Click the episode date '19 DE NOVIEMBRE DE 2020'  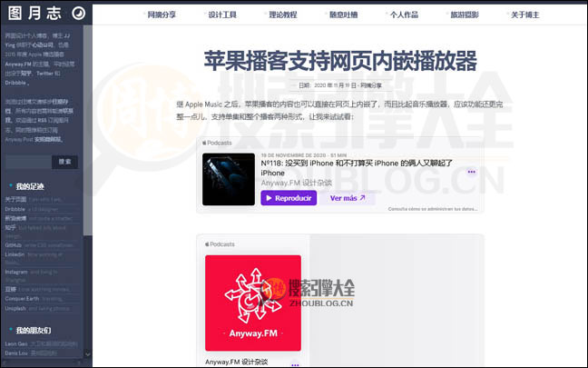pyautogui.click(x=293, y=155)
